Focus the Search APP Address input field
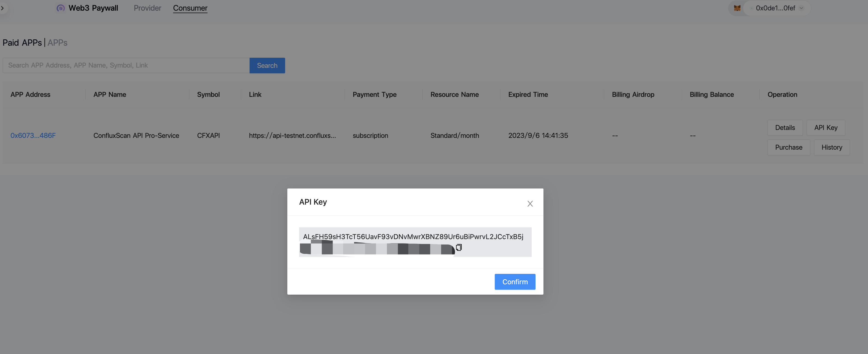The width and height of the screenshot is (868, 354). (x=126, y=65)
